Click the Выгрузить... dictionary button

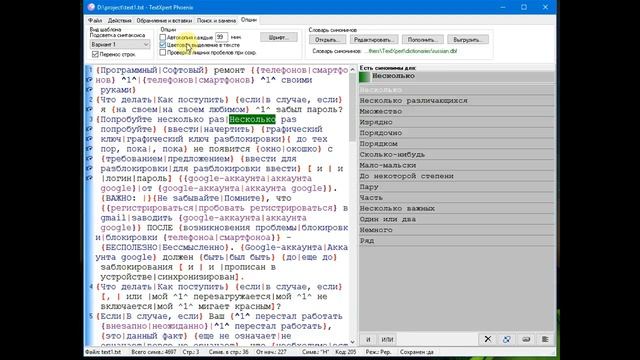point(468,40)
